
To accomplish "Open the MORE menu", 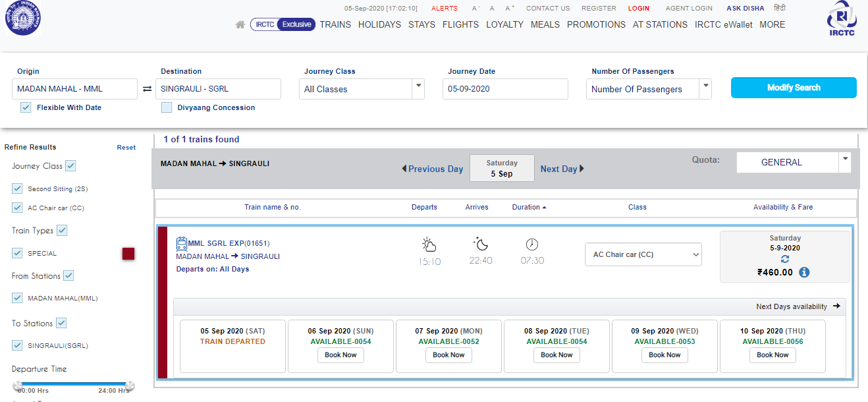I will (772, 24).
